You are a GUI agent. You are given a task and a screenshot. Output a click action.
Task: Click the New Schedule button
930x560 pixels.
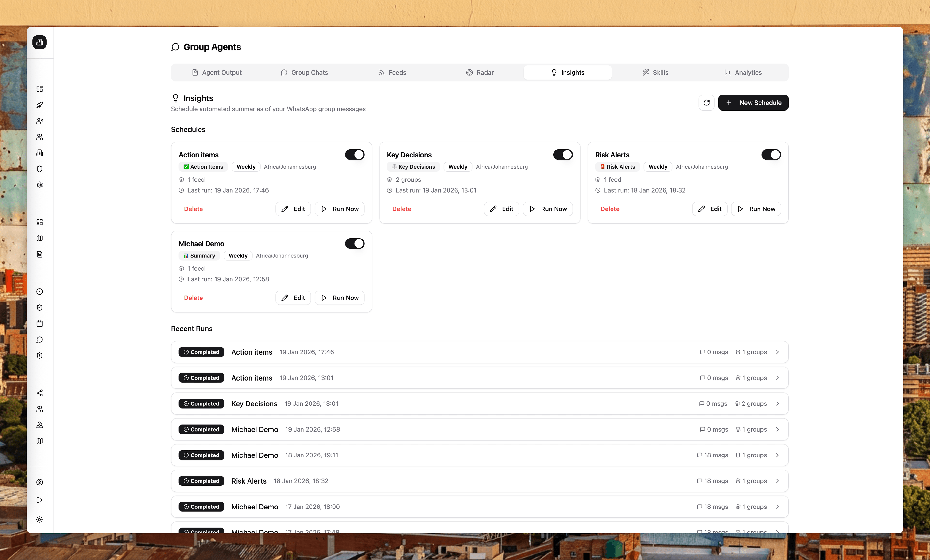coord(753,103)
